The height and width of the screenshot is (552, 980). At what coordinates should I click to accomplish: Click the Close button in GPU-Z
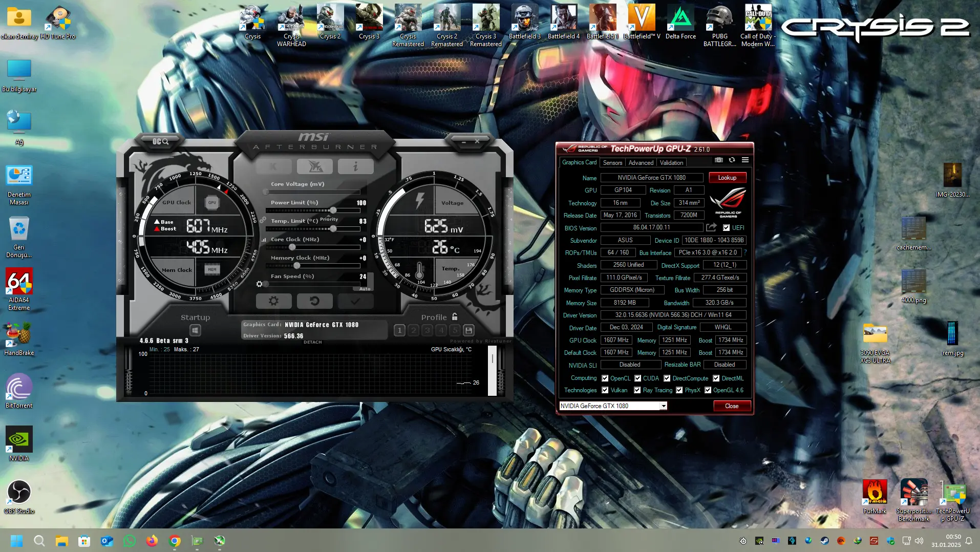click(x=732, y=406)
